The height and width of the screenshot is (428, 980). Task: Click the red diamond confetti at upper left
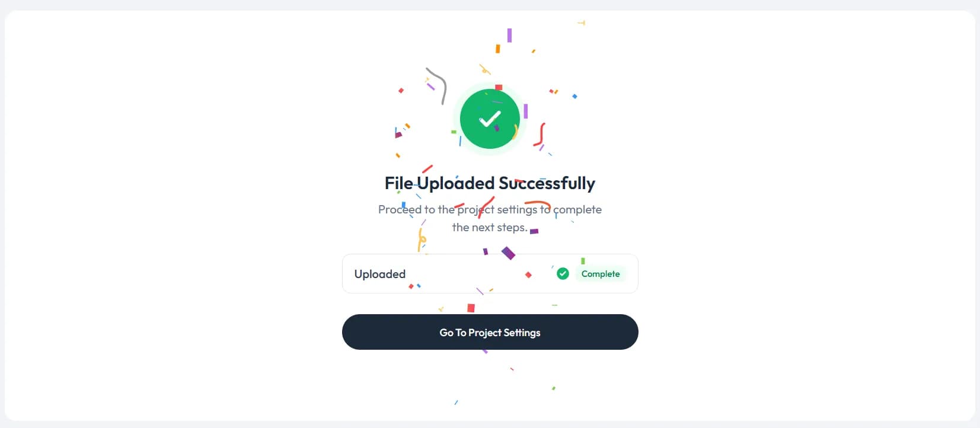coord(401,91)
